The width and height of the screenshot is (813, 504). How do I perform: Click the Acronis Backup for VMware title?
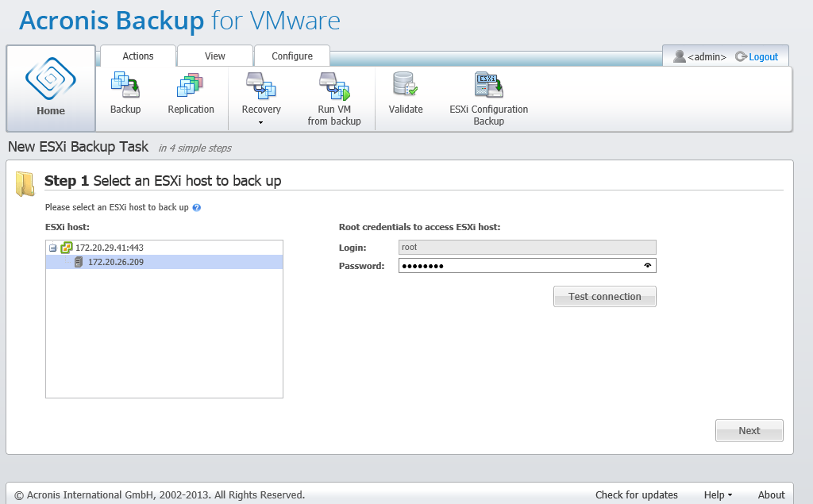pyautogui.click(x=179, y=21)
